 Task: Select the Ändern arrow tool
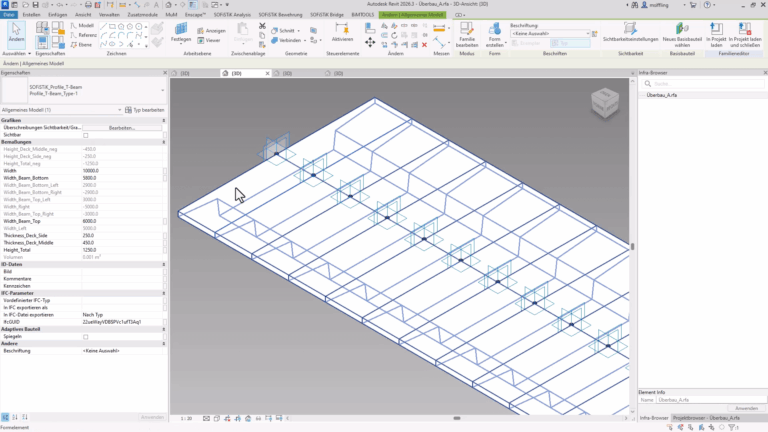coord(16,33)
